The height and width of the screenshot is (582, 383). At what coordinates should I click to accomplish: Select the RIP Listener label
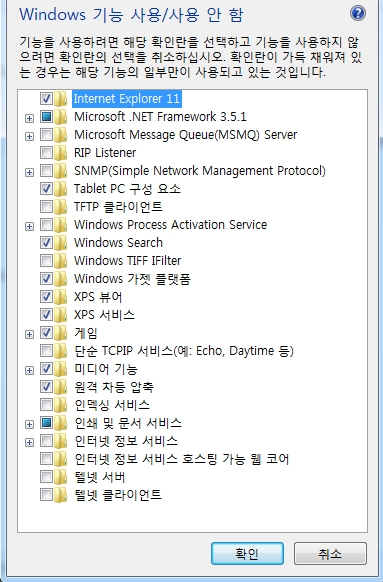pyautogui.click(x=105, y=153)
